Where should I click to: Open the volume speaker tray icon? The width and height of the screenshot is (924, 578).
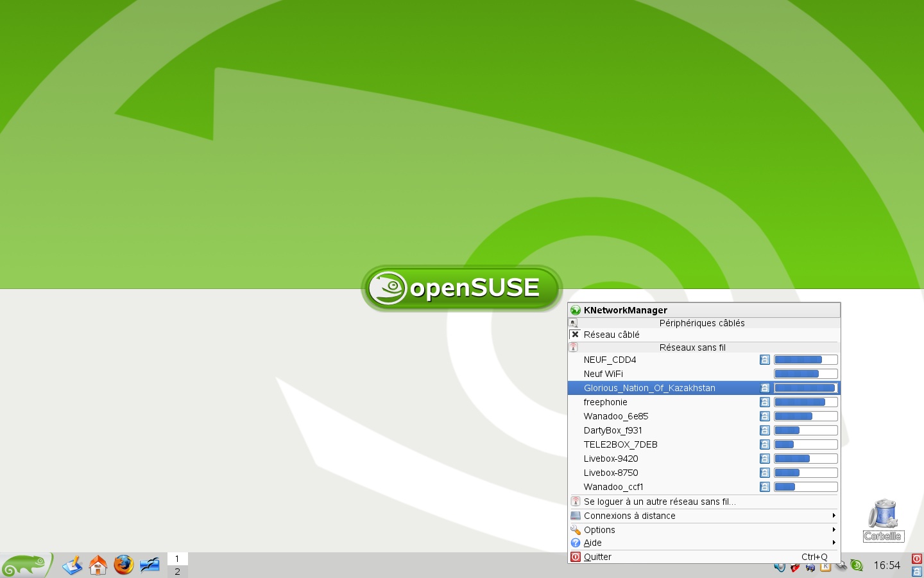tap(780, 567)
